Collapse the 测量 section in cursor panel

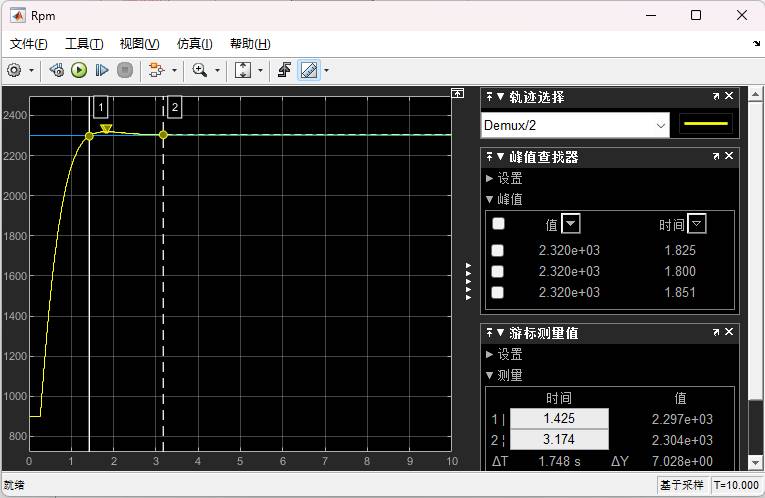pos(490,375)
